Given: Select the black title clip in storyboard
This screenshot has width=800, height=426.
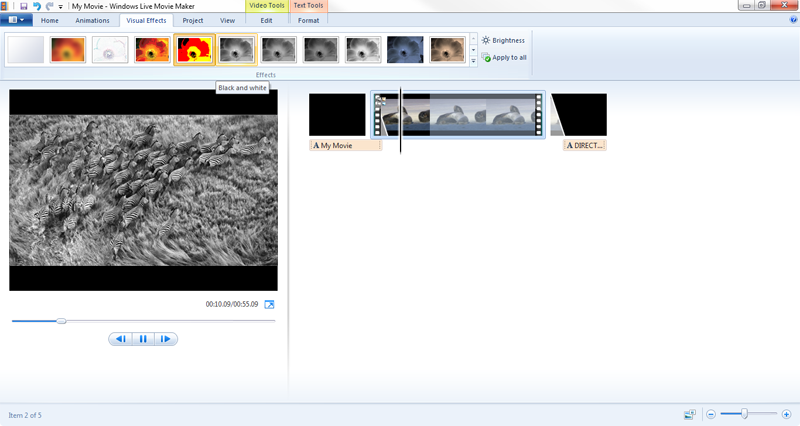Looking at the screenshot, I should (337, 115).
